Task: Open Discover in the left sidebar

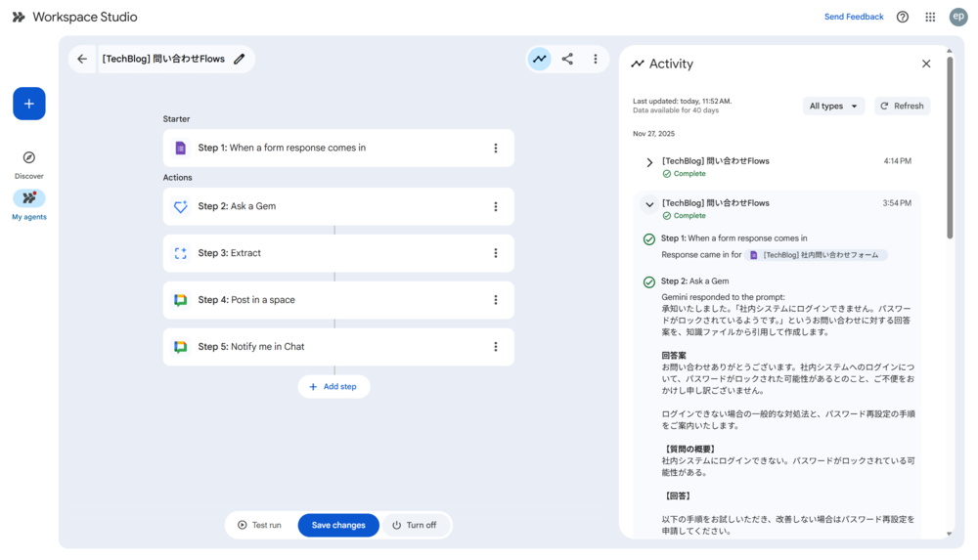Action: click(29, 163)
